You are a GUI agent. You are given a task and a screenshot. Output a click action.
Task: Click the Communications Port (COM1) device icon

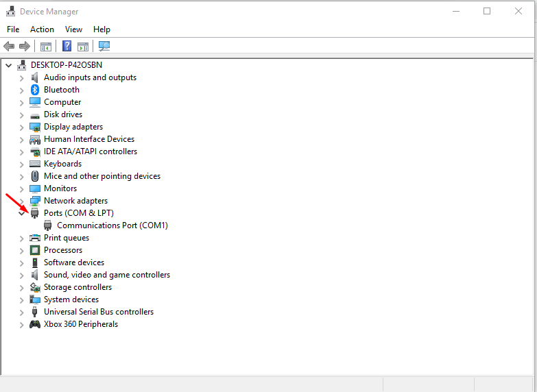[47, 225]
